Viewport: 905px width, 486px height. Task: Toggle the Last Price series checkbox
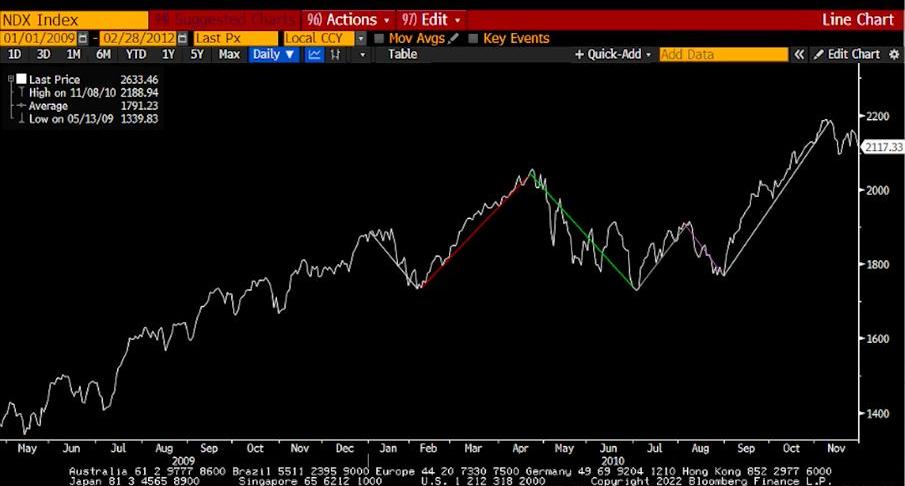pyautogui.click(x=22, y=78)
